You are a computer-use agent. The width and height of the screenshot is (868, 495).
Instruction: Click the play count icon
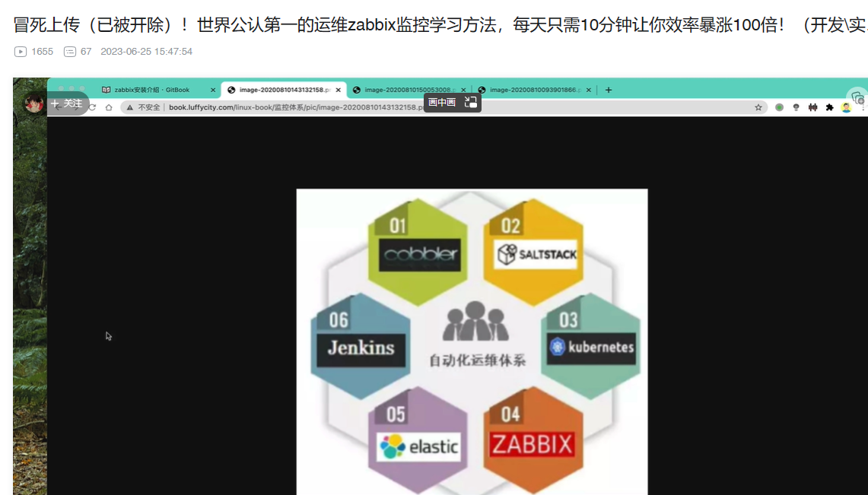point(21,52)
